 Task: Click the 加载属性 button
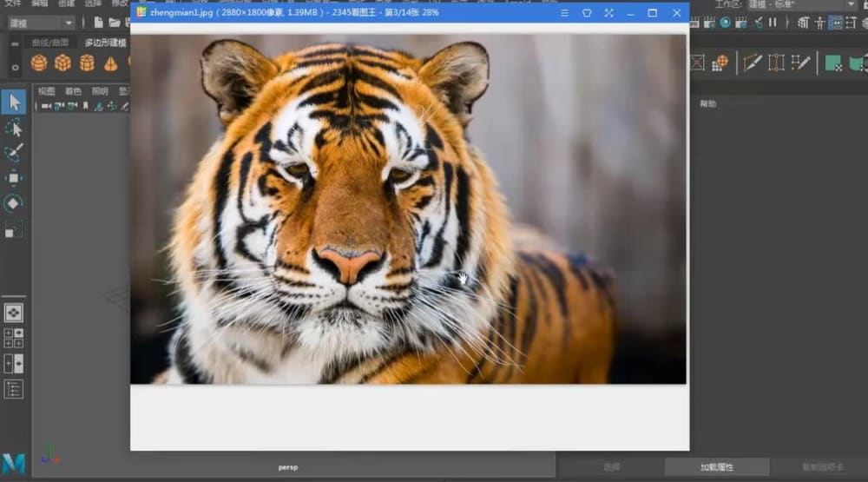coord(717,467)
